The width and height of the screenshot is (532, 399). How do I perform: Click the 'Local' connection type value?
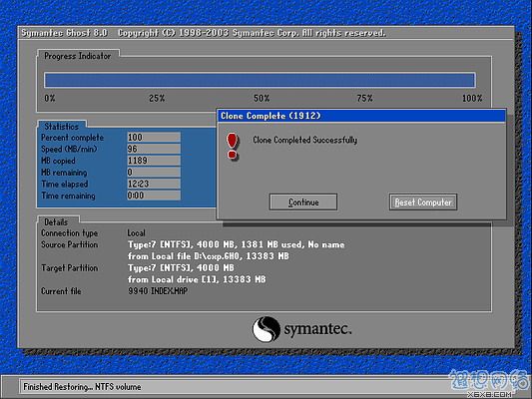point(136,233)
